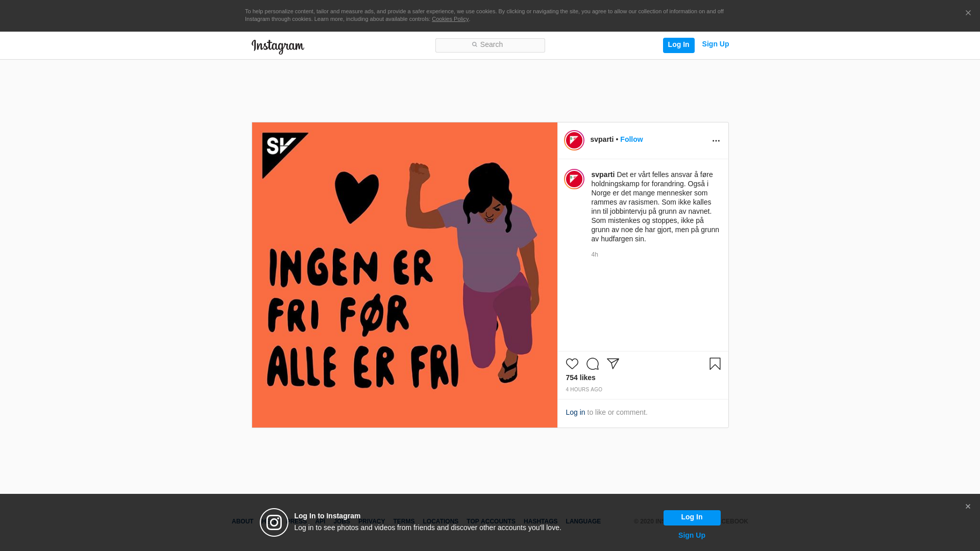Focus the Search field
This screenshot has width=980, height=551.
pos(490,45)
